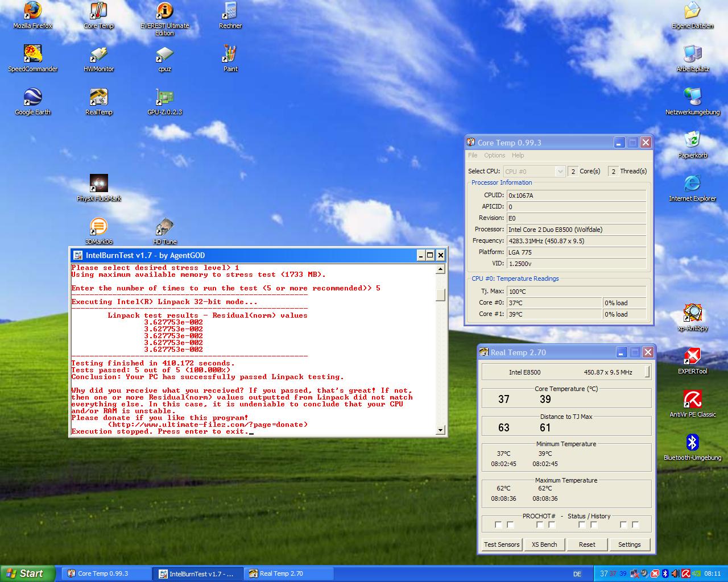Screen dimensions: 728x582
Task: Open the Help menu in Core Temp
Action: tap(518, 155)
